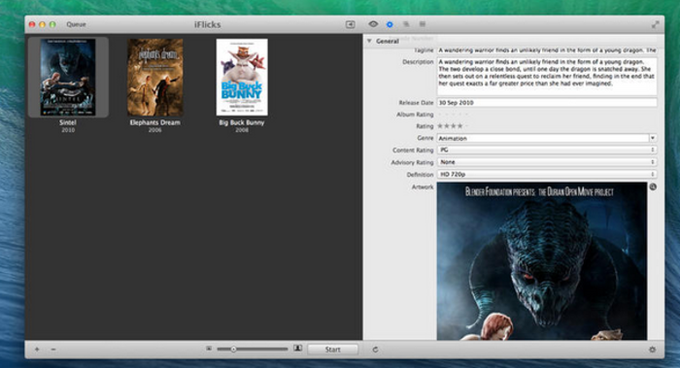This screenshot has width=680, height=368.
Task: Select the blue metadata inspector tab
Action: click(389, 24)
